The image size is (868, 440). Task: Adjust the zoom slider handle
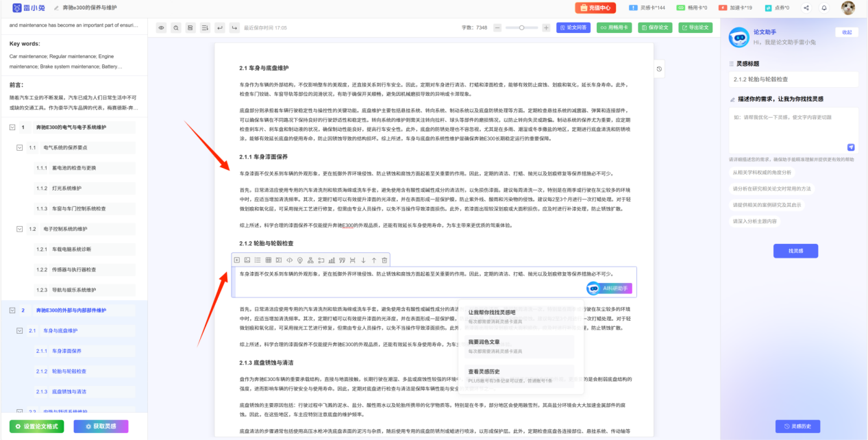coord(522,27)
